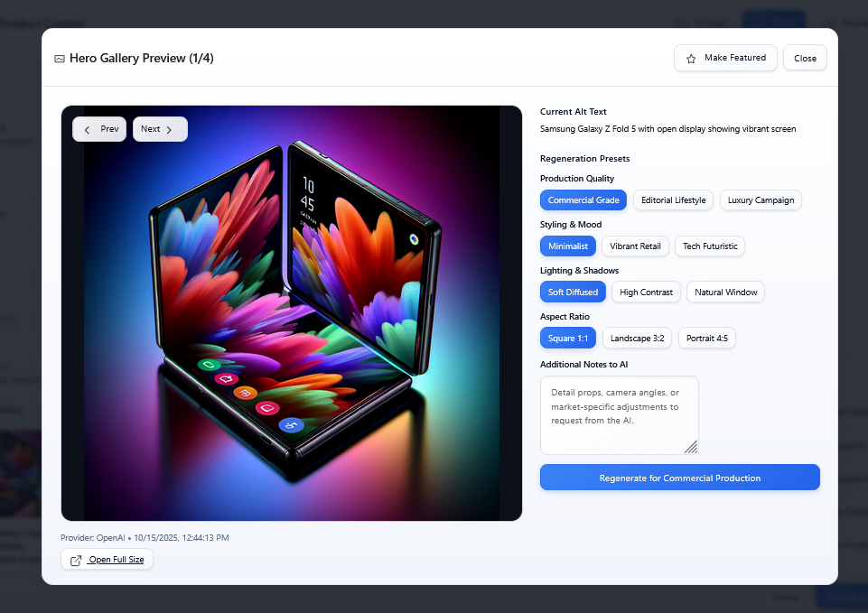Viewport: 868px width, 613px height.
Task: Click the Prev left chevron arrow
Action: point(87,129)
